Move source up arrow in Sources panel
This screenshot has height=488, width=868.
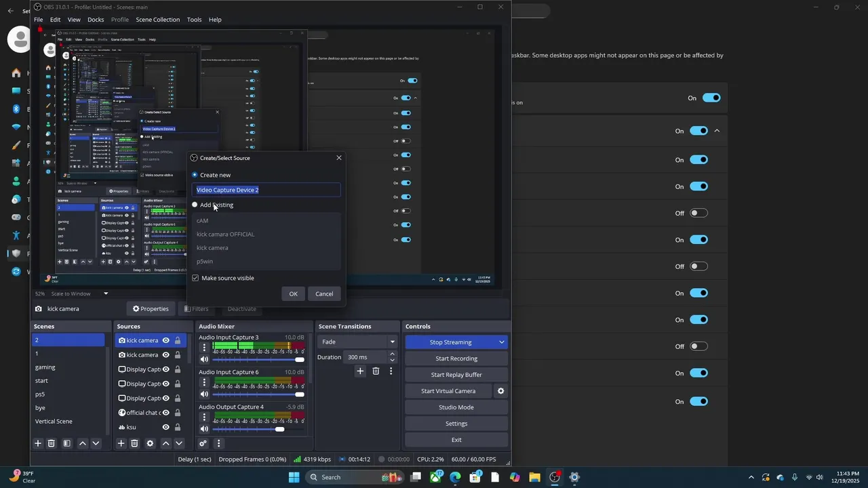165,443
